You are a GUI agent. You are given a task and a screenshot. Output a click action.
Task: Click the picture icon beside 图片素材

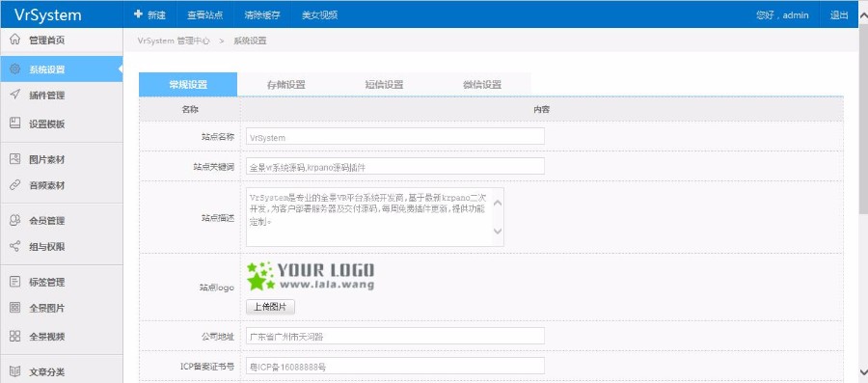point(14,159)
